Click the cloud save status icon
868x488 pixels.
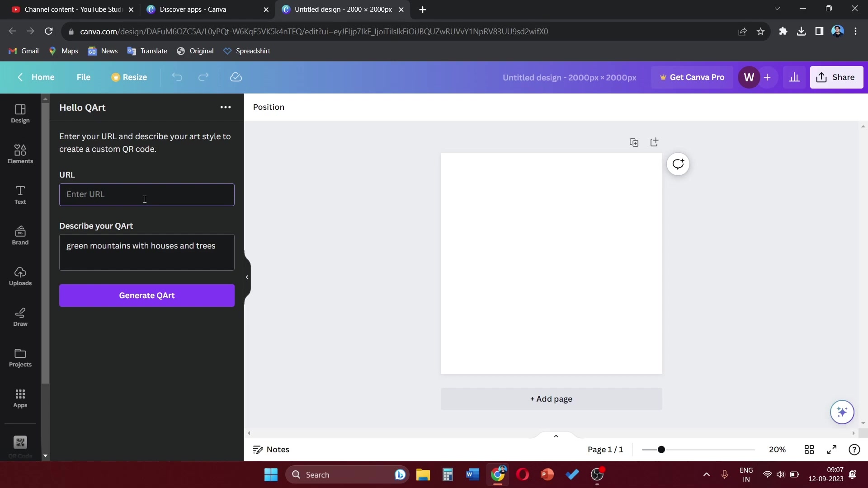(x=236, y=77)
